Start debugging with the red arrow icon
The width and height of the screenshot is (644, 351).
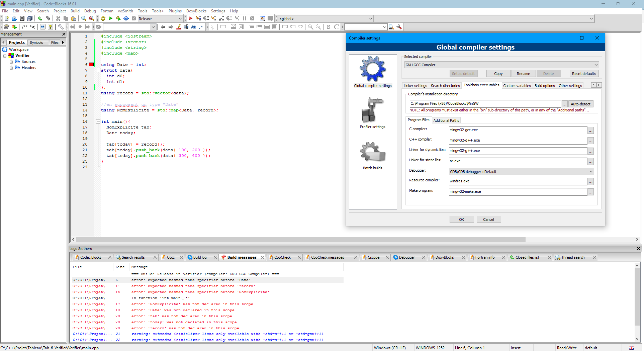click(190, 18)
